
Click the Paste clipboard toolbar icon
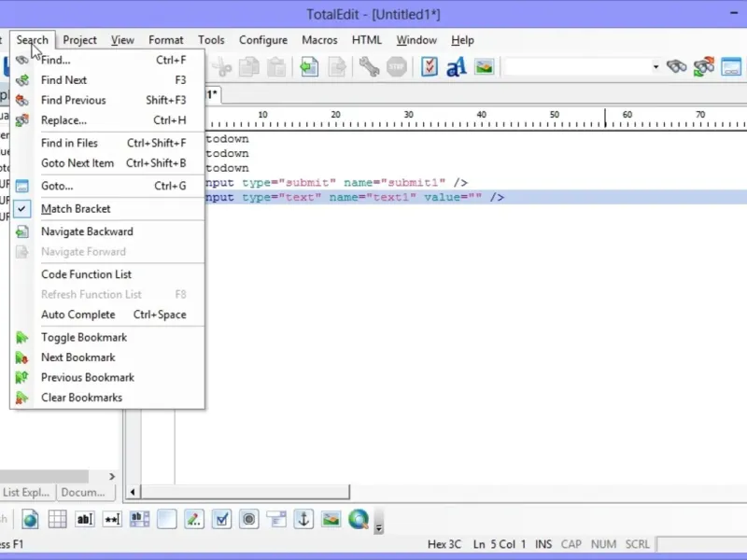point(275,66)
